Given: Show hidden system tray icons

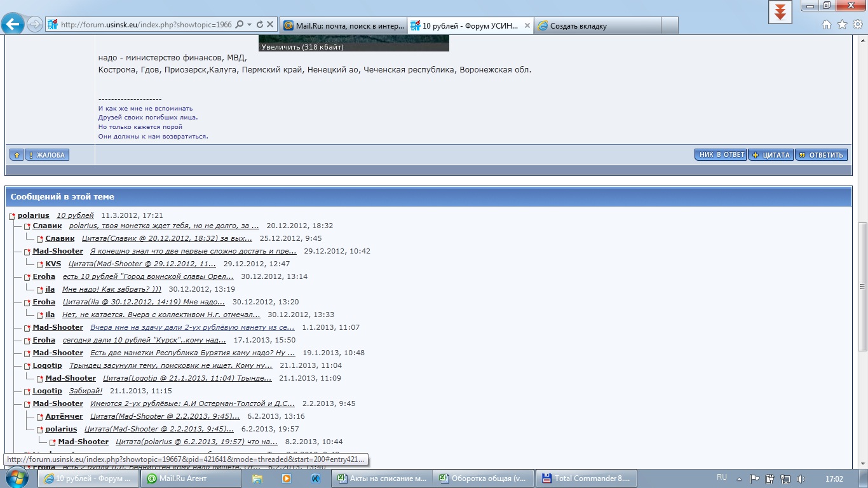Looking at the screenshot, I should point(740,478).
